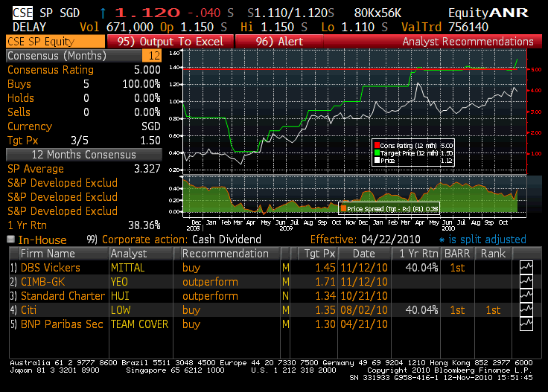Click date 08/02/10 in Citi row

coord(364,310)
